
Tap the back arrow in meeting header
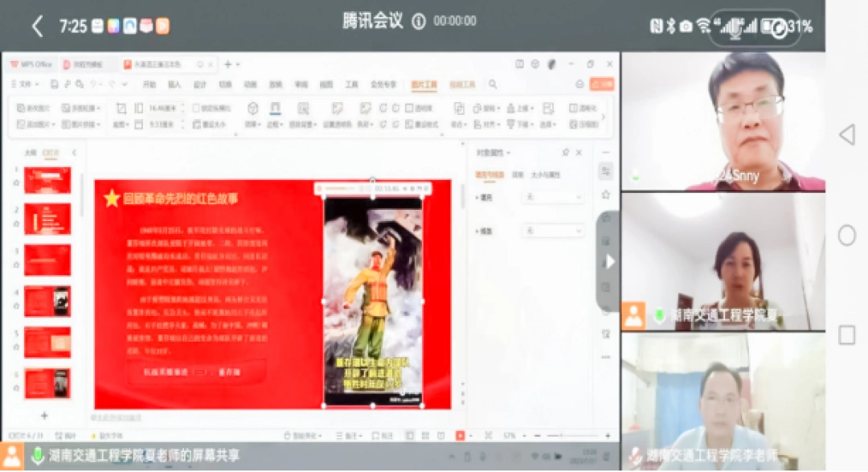tap(37, 26)
